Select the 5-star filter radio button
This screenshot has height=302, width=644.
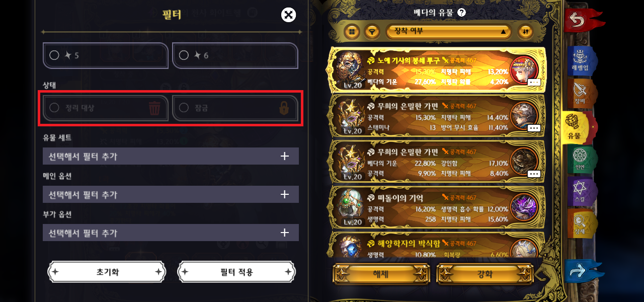point(54,55)
